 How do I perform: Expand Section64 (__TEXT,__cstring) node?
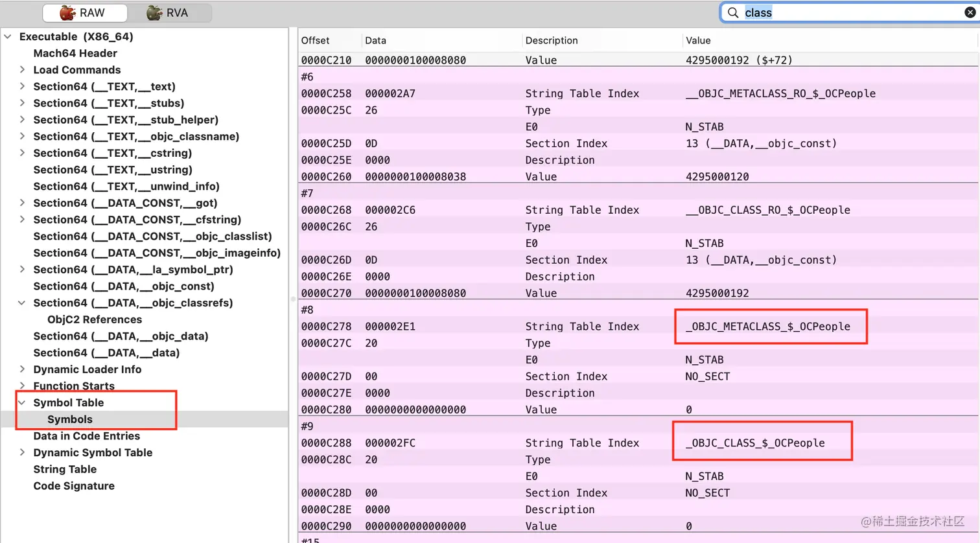point(22,153)
